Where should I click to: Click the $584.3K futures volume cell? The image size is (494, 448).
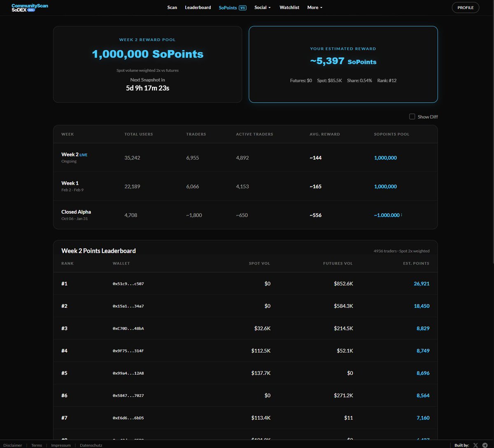[x=343, y=306]
